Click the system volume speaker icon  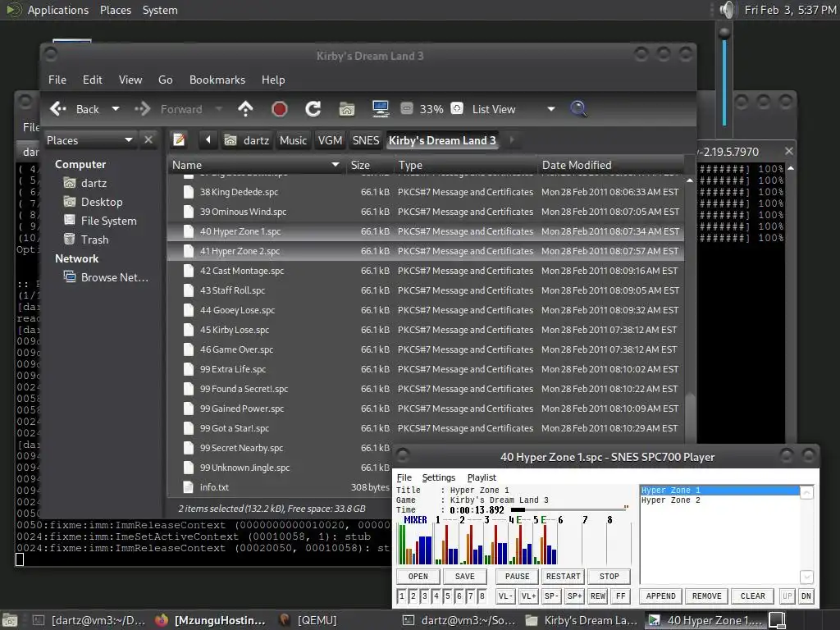pos(727,10)
